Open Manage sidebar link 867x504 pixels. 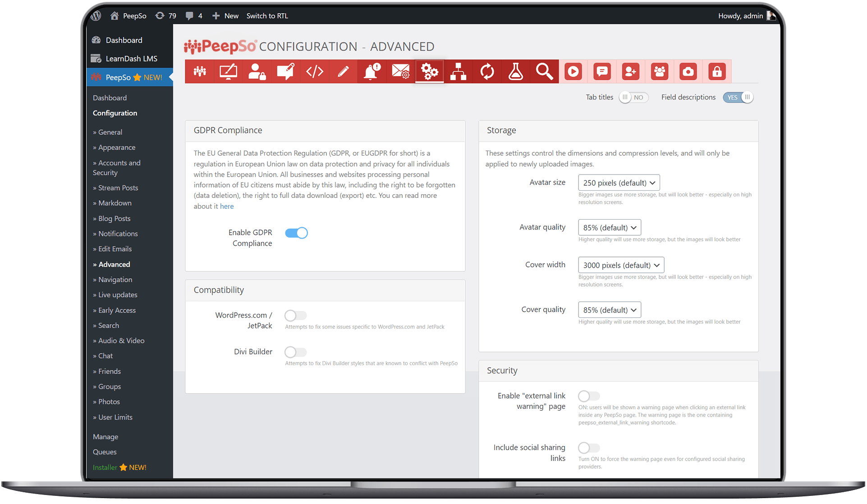click(106, 437)
